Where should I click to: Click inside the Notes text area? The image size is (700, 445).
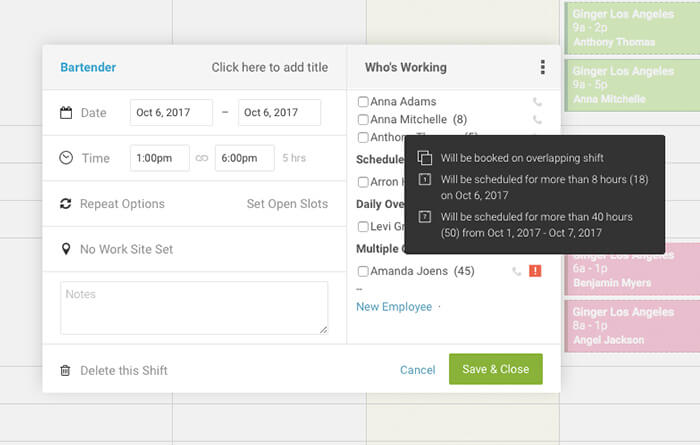tap(194, 308)
